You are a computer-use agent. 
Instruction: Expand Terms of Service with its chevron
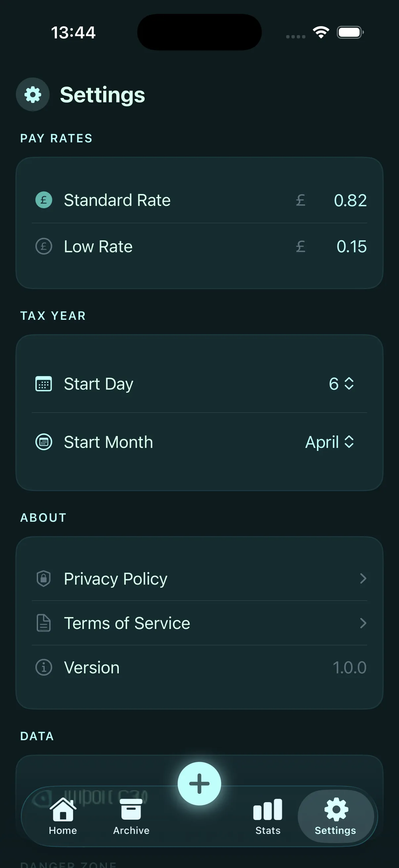(x=363, y=623)
